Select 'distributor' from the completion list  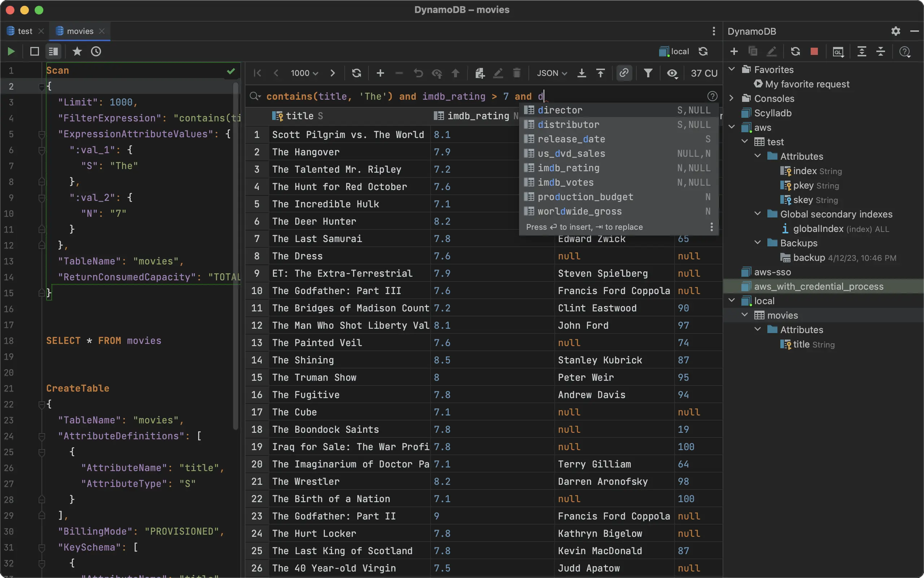point(619,125)
